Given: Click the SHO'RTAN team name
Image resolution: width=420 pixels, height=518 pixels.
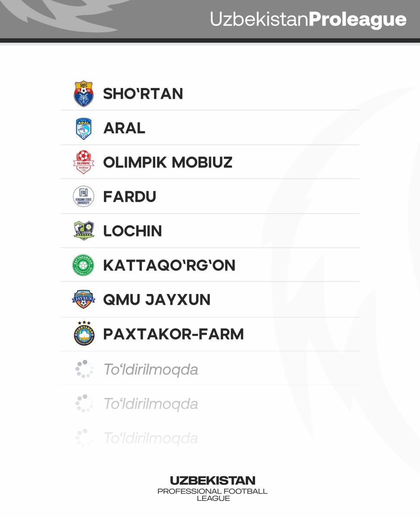Looking at the screenshot, I should click(x=143, y=94).
